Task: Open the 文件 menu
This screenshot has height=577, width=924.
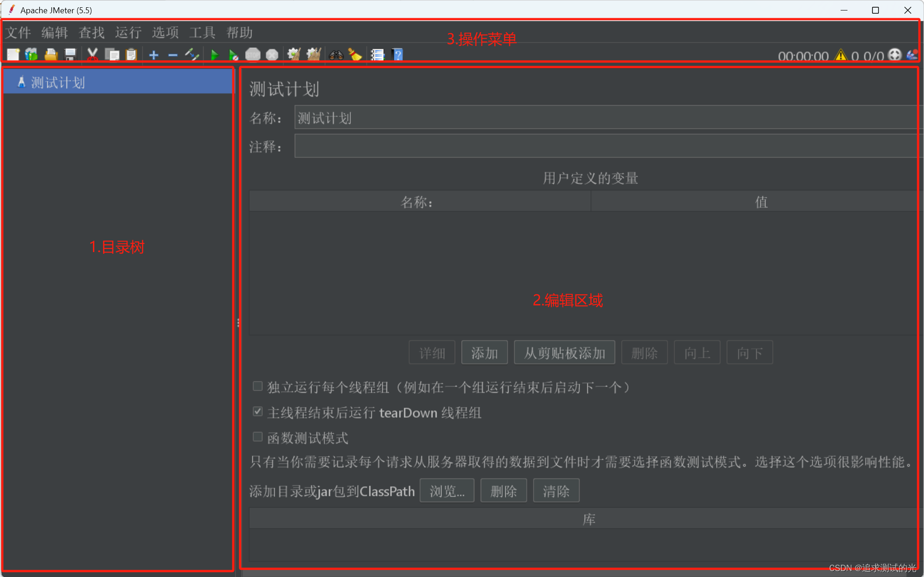Action: coord(18,32)
